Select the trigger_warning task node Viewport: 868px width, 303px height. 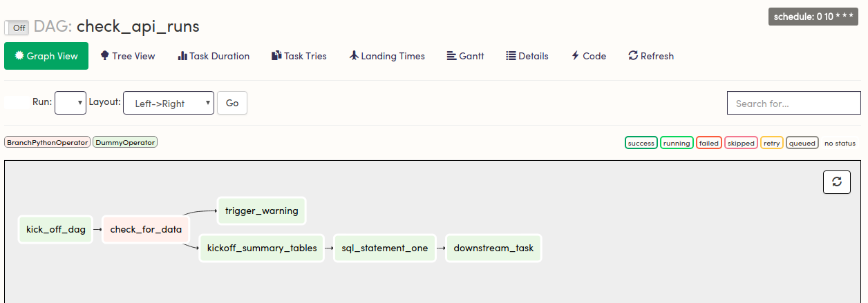262,211
